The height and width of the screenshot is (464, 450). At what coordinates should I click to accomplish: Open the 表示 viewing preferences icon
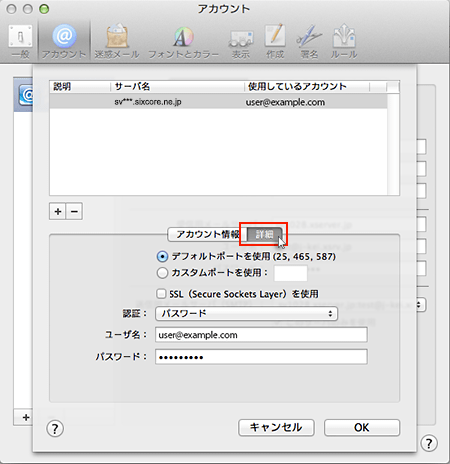click(x=241, y=41)
